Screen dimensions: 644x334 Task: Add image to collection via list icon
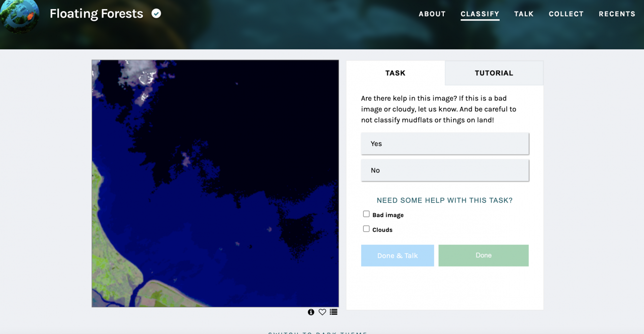[334, 312]
